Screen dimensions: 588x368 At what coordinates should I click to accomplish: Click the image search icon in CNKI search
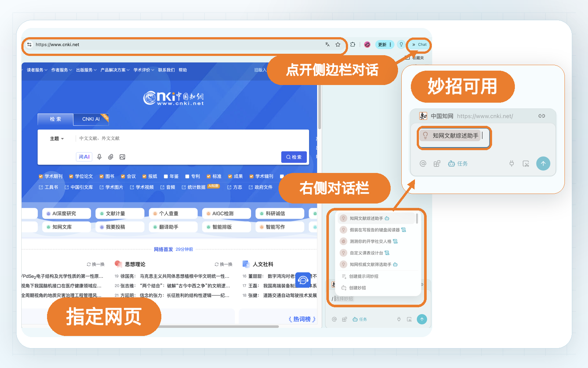pyautogui.click(x=122, y=157)
